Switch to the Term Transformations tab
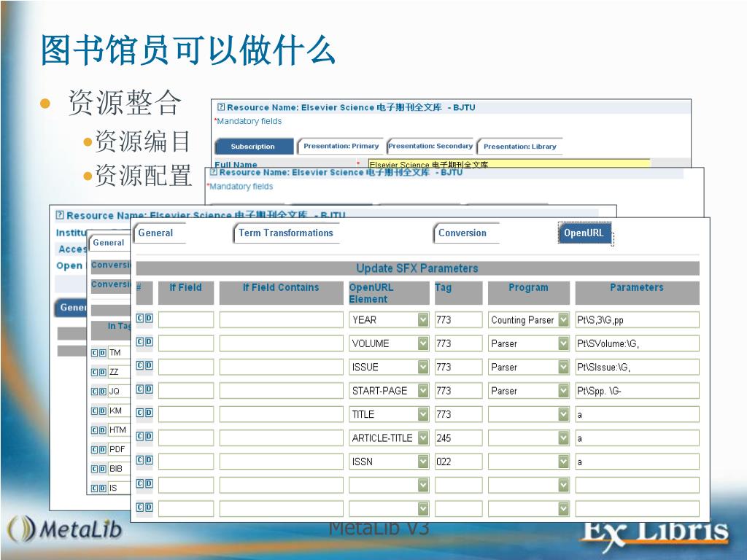This screenshot has height=560, width=747. tap(286, 233)
